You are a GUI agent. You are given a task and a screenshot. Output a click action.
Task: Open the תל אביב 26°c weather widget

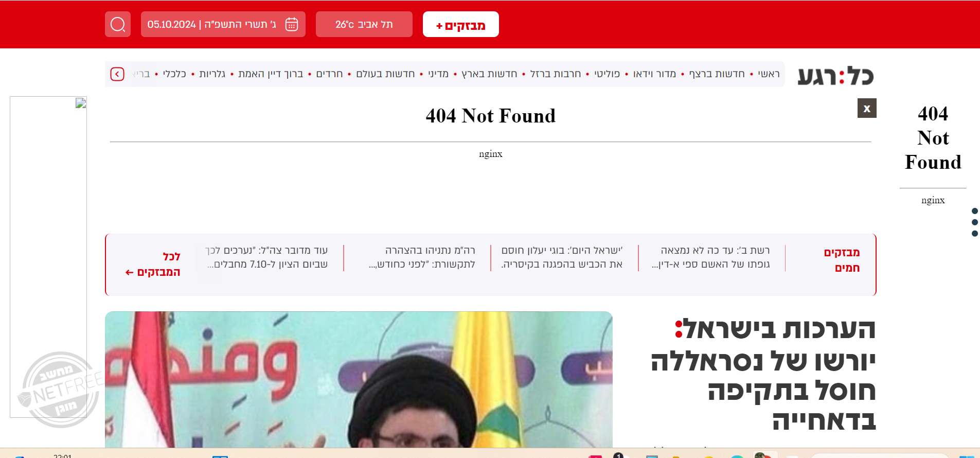[364, 24]
